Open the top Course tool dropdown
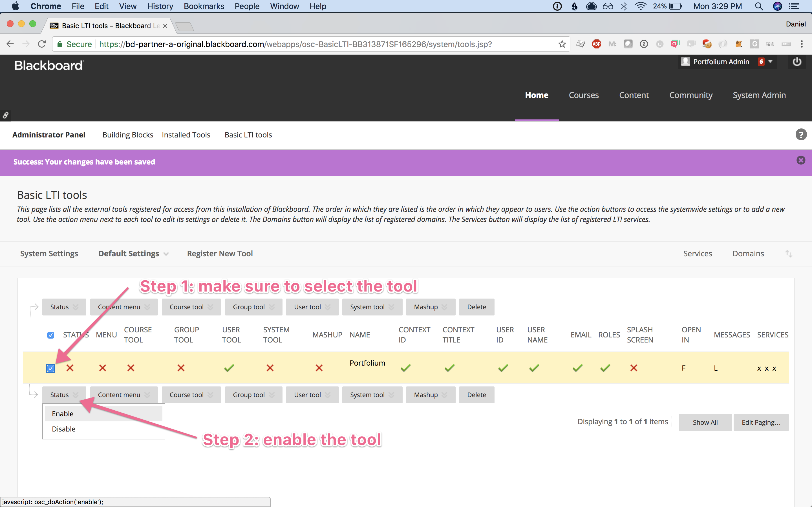This screenshot has height=507, width=812. pos(191,307)
